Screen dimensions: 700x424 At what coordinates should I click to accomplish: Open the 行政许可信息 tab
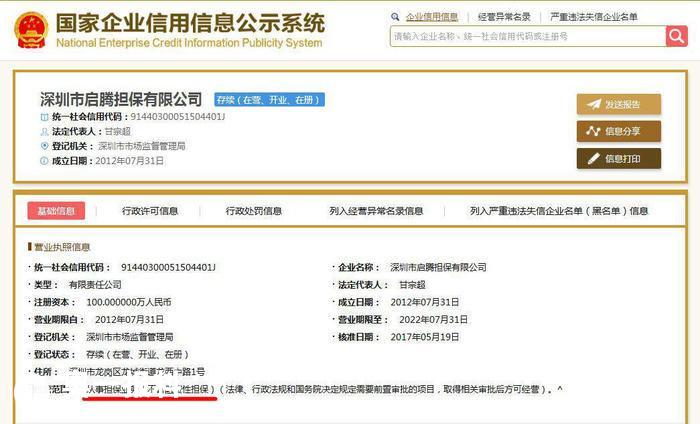[x=150, y=211]
